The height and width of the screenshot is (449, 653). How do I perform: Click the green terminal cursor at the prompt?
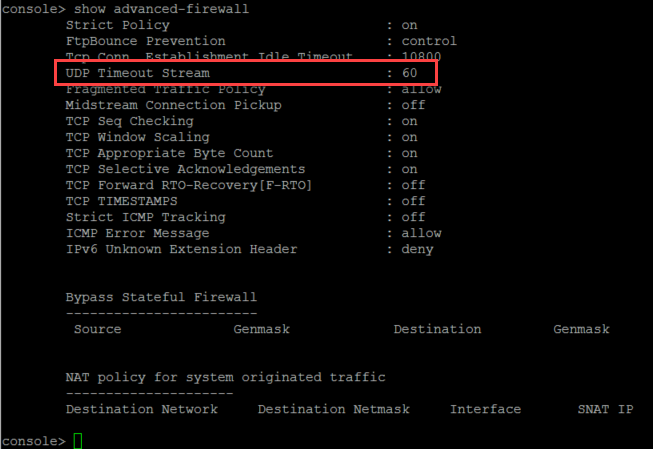pos(78,441)
